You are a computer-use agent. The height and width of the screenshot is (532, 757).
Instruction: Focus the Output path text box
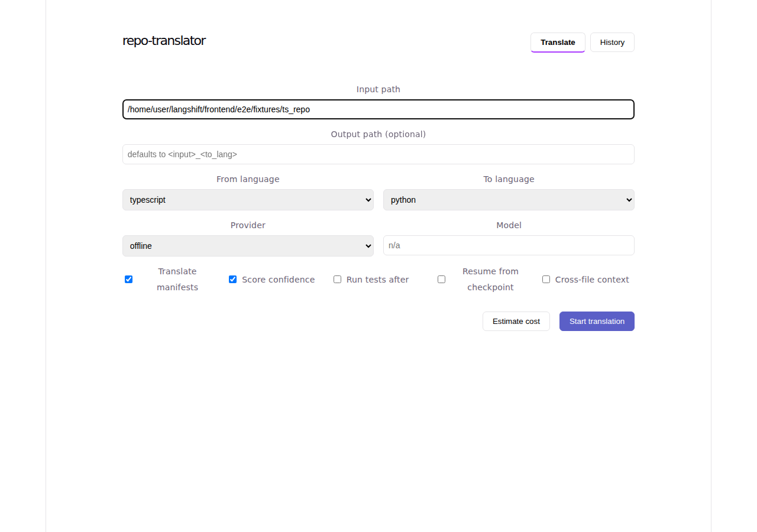[378, 154]
